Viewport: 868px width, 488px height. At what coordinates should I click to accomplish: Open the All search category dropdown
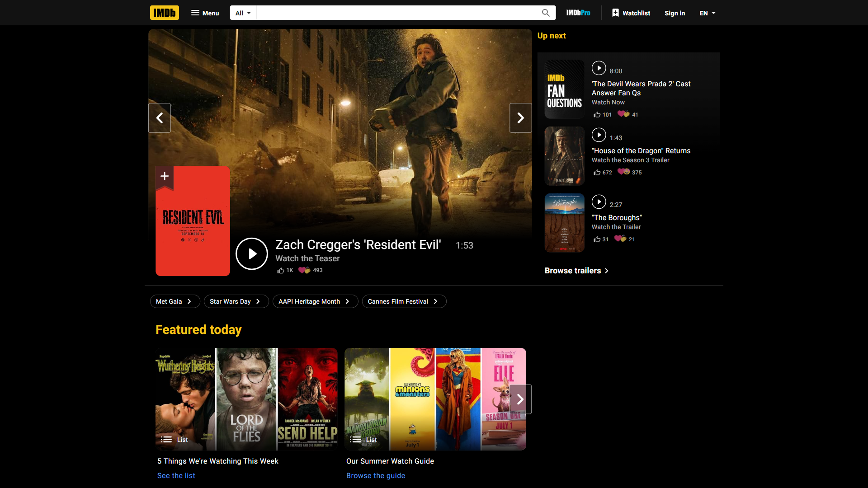[x=243, y=13]
